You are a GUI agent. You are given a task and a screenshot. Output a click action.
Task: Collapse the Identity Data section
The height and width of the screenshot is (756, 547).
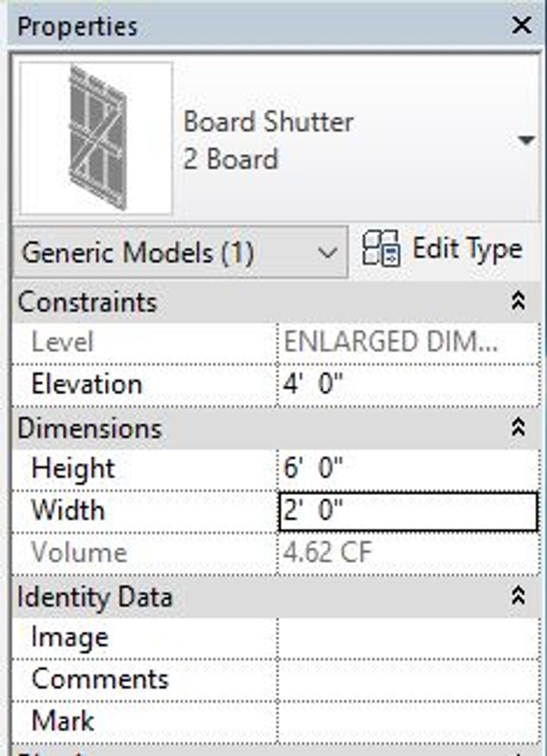click(x=518, y=596)
